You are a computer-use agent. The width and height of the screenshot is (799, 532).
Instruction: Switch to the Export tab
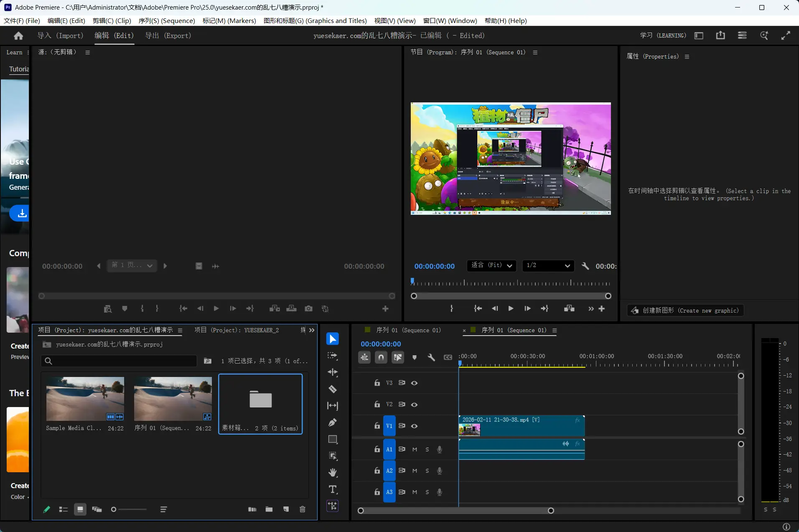[x=168, y=36]
